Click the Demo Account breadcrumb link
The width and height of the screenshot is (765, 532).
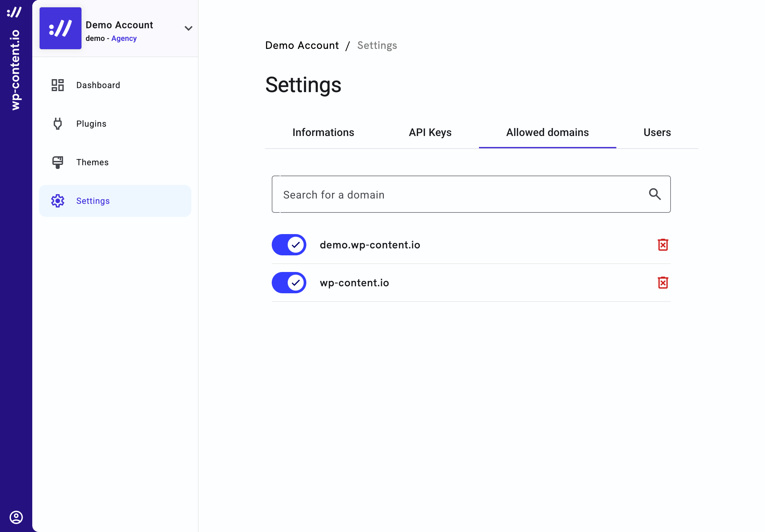[302, 45]
